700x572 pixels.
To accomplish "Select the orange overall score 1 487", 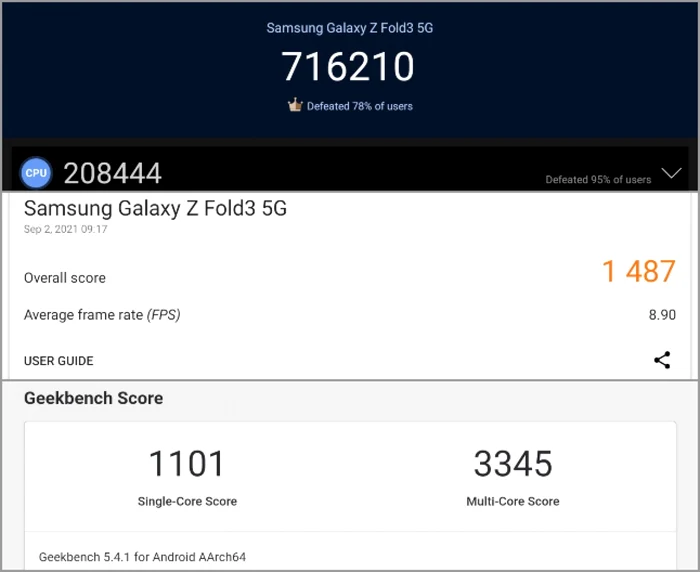I will point(639,271).
